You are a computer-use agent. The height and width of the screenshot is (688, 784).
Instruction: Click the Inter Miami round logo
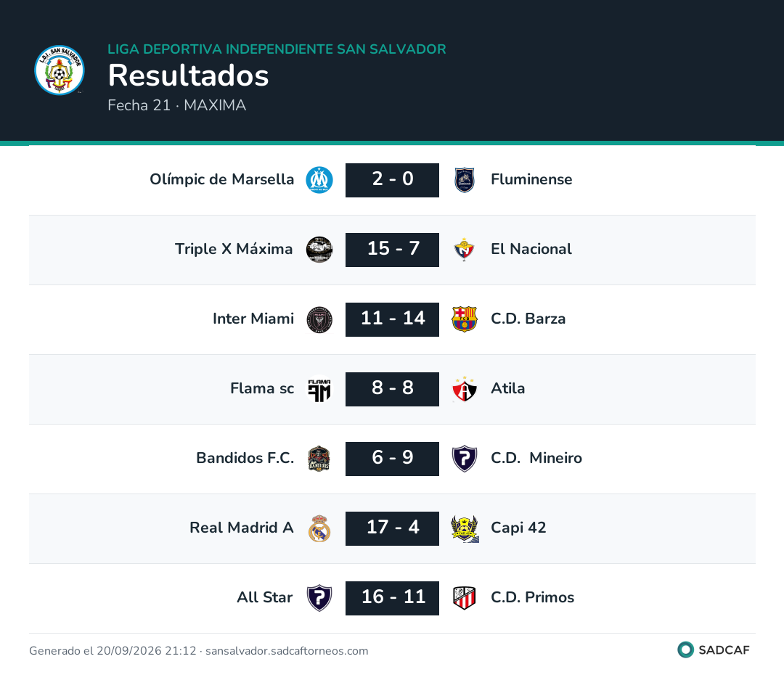[x=319, y=319]
